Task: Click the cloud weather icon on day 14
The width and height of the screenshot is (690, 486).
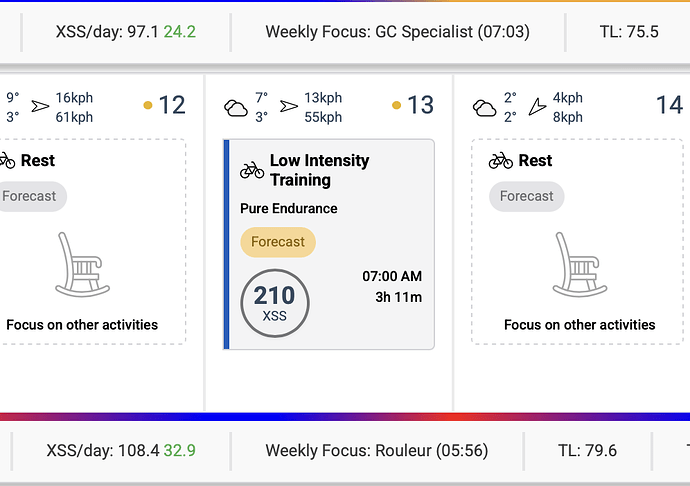Action: point(484,107)
